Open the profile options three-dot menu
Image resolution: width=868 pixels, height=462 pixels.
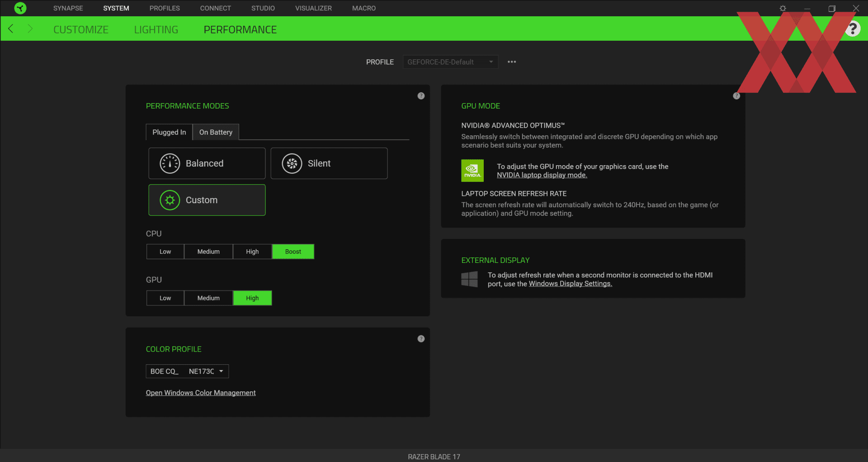(x=512, y=62)
